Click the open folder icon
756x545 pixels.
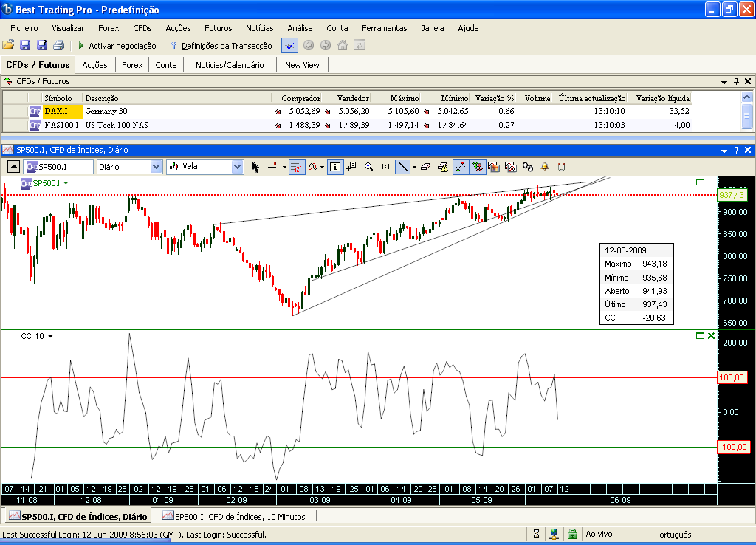pos(8,45)
